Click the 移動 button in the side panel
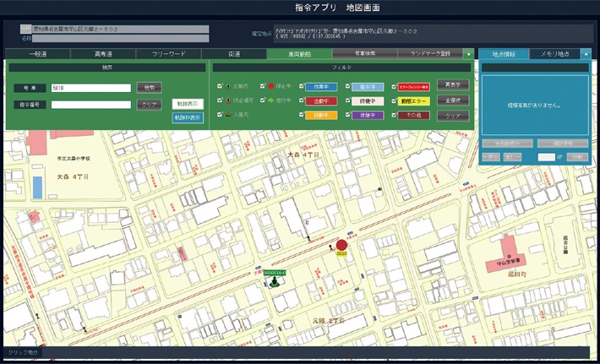This screenshot has width=600, height=364. [577, 157]
